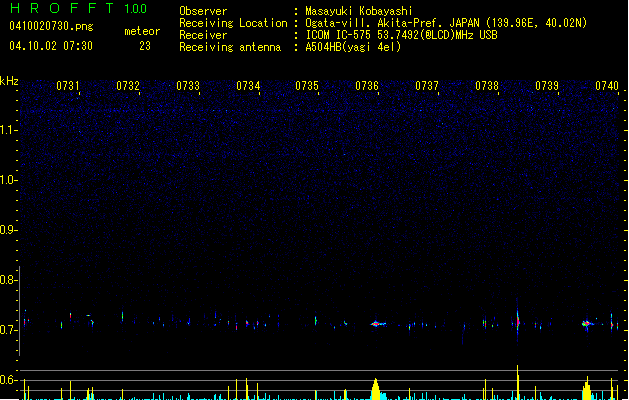The height and width of the screenshot is (400, 629).
Task: Click the 0731 time marker
Action: [68, 86]
